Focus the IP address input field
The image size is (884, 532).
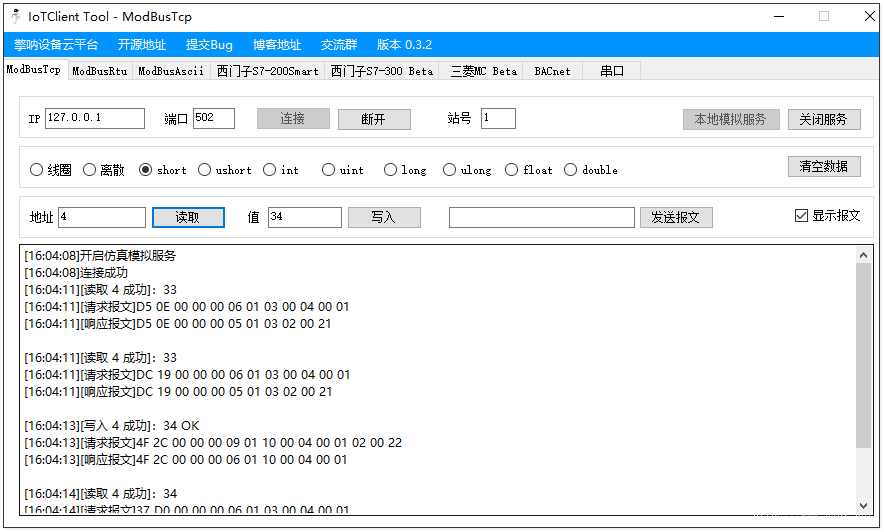[95, 118]
